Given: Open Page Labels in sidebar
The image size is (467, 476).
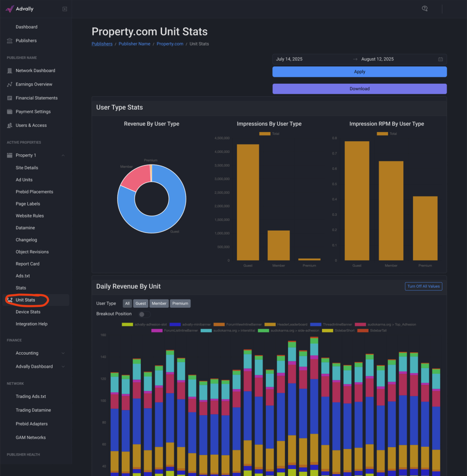Looking at the screenshot, I should tap(28, 204).
